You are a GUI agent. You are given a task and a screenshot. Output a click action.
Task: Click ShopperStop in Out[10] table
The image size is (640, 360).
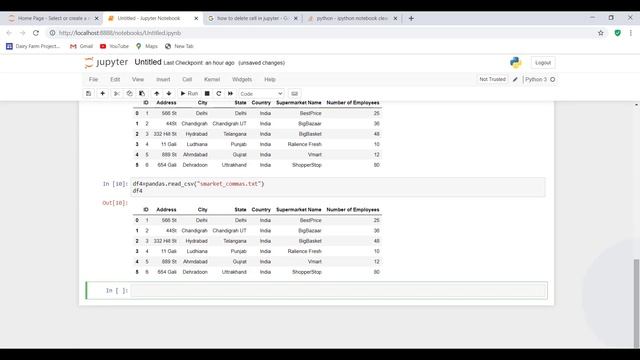tap(307, 272)
